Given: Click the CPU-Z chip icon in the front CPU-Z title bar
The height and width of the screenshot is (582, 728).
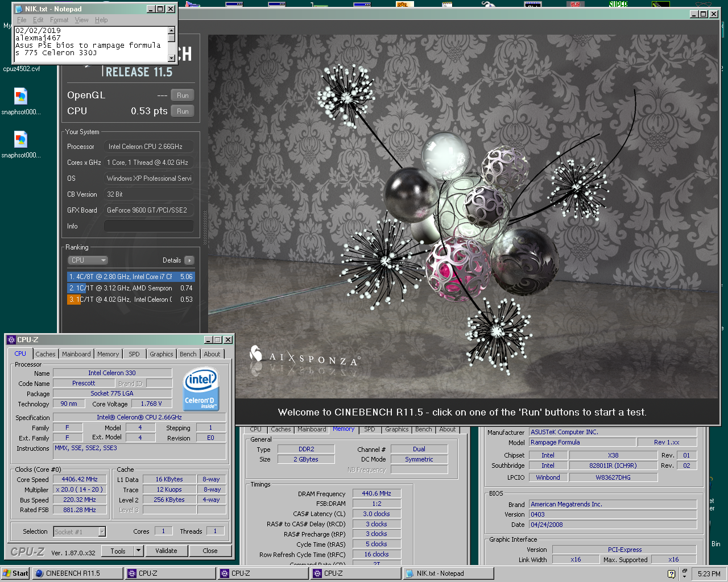Looking at the screenshot, I should [x=11, y=340].
